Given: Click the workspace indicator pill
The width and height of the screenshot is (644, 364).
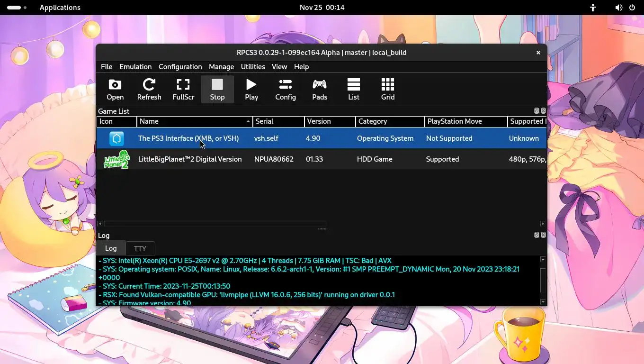Looking at the screenshot, I should point(14,8).
